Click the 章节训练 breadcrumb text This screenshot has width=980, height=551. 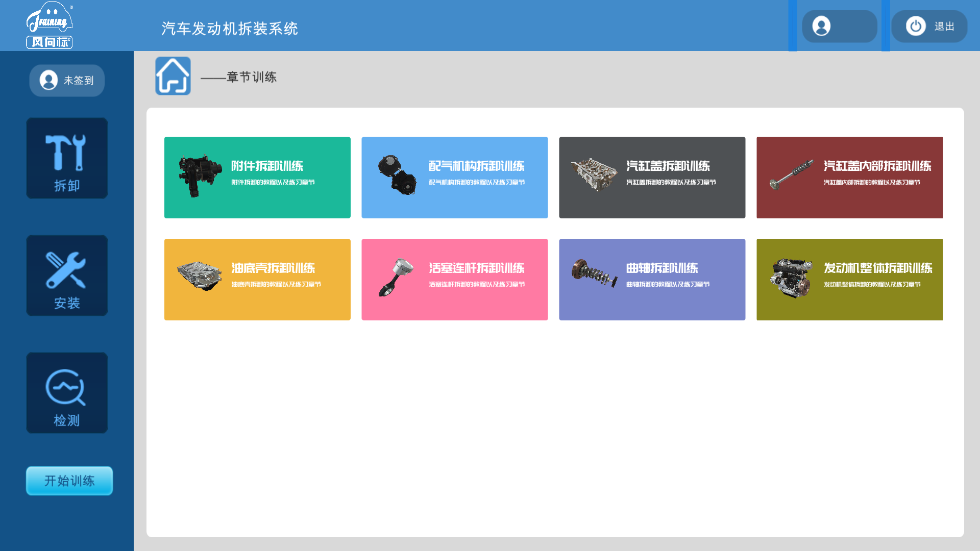click(251, 77)
